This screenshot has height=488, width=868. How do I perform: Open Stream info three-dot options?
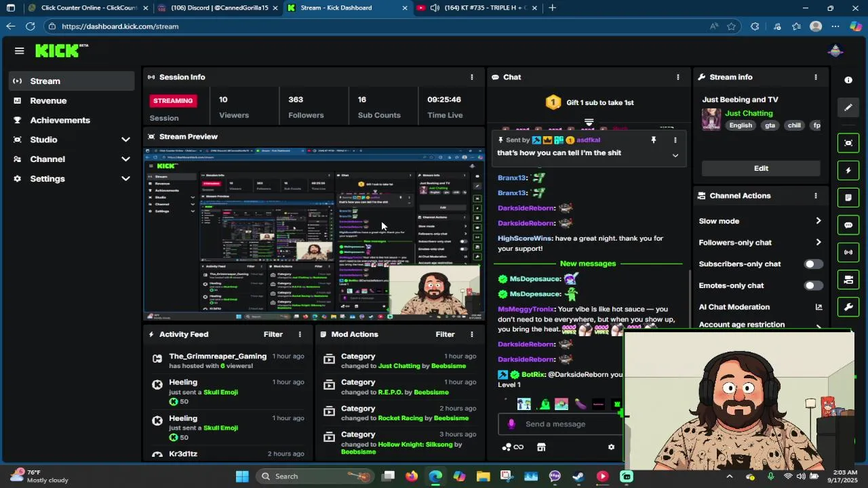point(816,77)
